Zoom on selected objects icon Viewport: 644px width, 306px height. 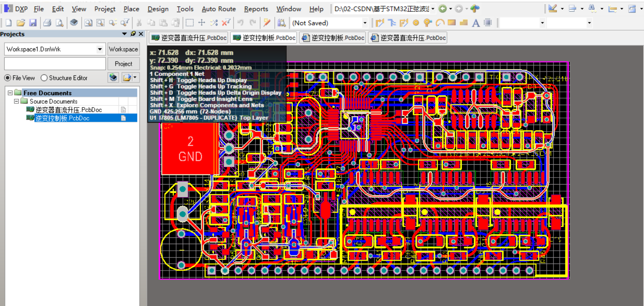113,23
